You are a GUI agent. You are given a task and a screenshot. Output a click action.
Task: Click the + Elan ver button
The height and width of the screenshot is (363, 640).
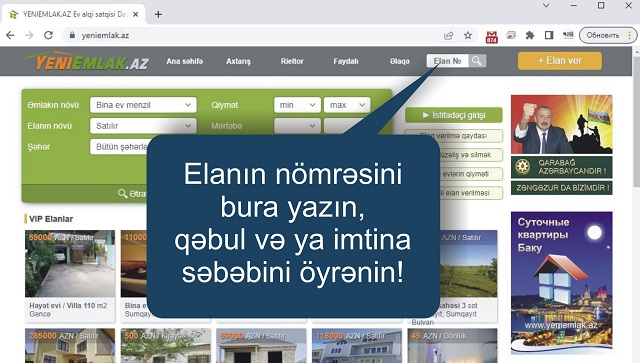point(560,61)
